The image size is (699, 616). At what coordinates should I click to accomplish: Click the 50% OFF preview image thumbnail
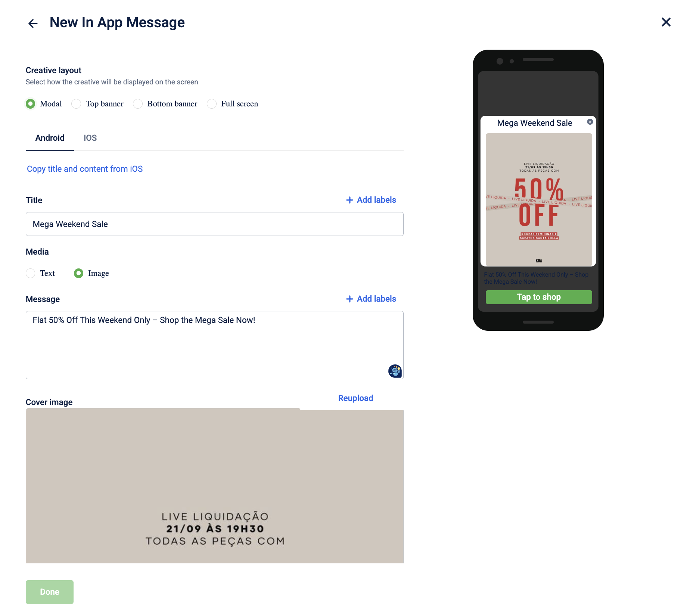click(x=539, y=200)
